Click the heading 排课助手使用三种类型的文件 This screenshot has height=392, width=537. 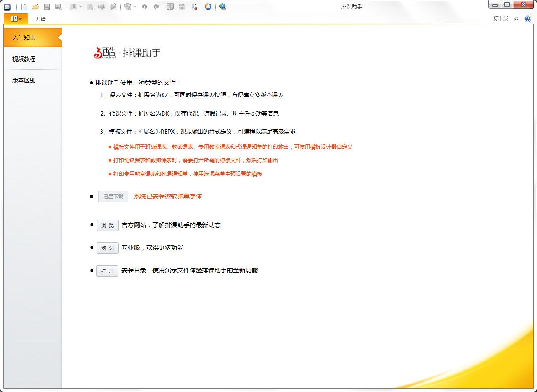pos(138,82)
